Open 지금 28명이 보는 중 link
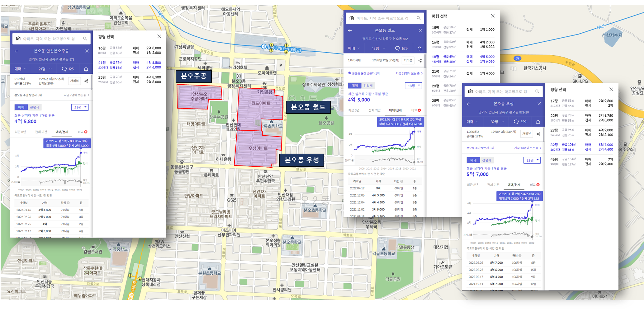Viewport: 644px width, 311px height. (409, 73)
